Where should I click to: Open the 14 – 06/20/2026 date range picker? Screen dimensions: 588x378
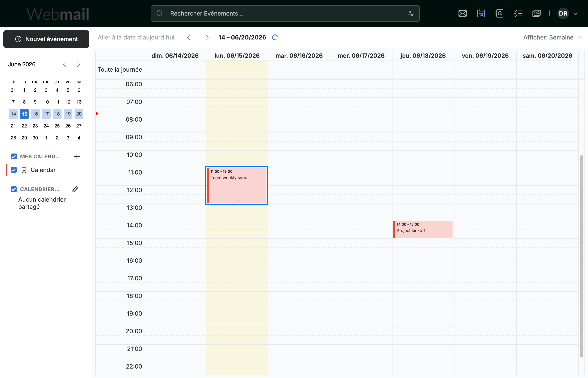point(242,37)
